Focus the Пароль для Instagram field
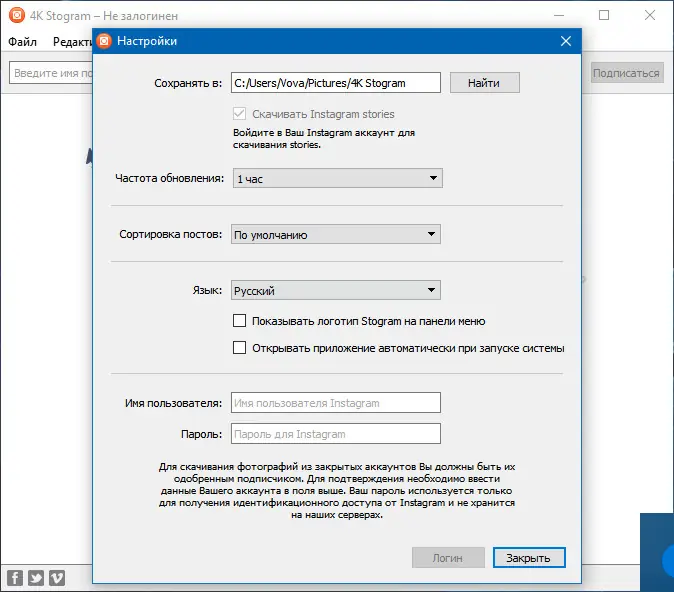 (336, 434)
